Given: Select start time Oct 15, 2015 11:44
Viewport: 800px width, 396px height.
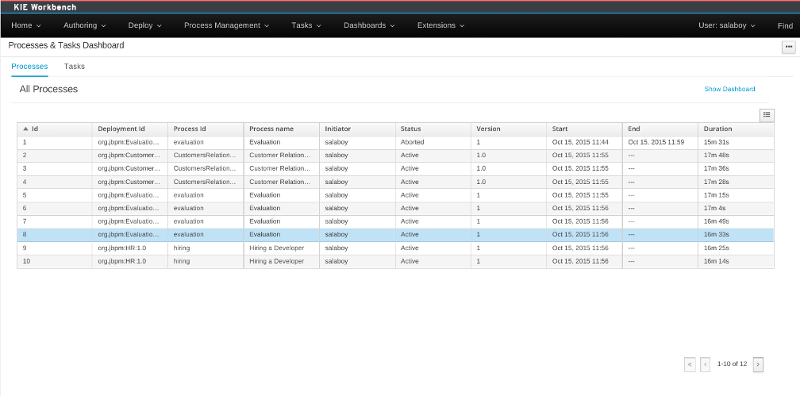Looking at the screenshot, I should pyautogui.click(x=580, y=142).
